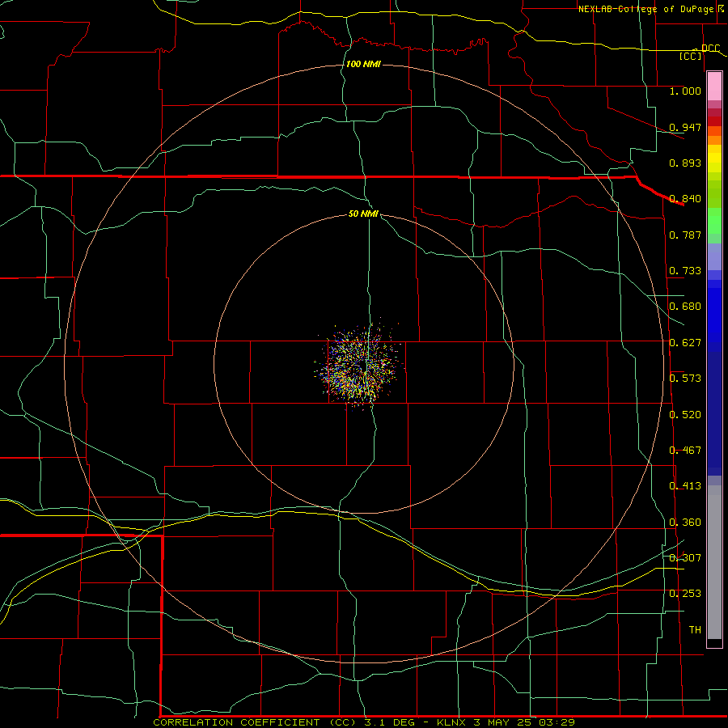Select the gray band near 0.307
728x728 pixels.
(x=714, y=562)
